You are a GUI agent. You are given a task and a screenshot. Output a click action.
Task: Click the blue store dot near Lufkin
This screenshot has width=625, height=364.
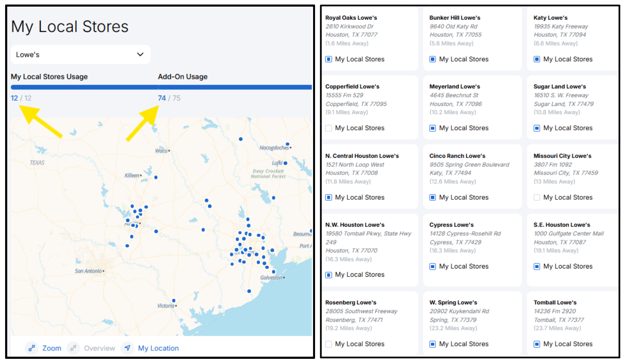[x=285, y=163]
